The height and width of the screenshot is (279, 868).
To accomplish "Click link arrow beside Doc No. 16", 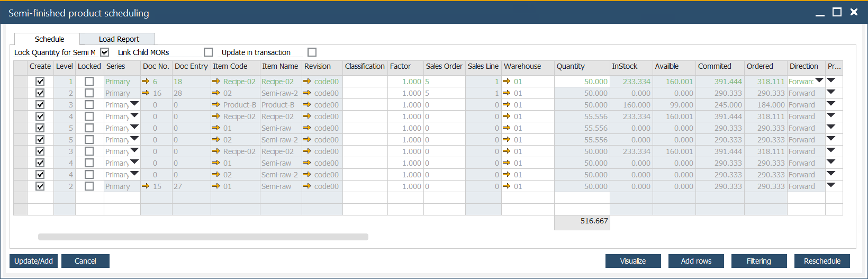I will pos(146,93).
